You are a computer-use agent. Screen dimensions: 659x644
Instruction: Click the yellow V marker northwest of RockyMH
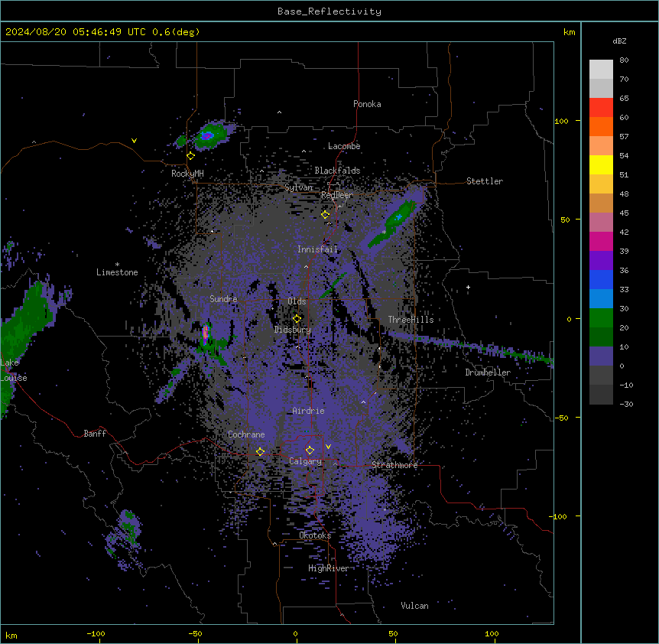tap(134, 141)
